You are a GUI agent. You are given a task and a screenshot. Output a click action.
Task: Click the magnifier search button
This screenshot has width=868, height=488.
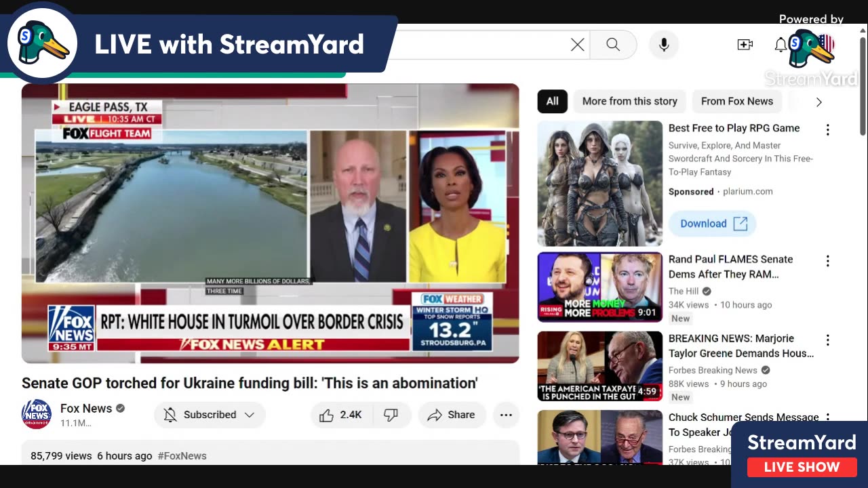(613, 45)
